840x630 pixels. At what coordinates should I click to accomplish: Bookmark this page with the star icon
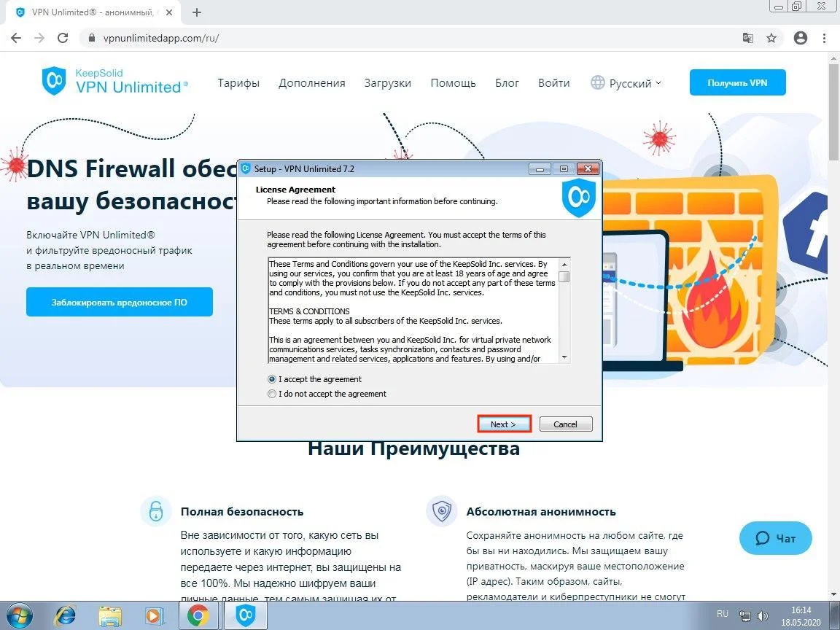771,38
